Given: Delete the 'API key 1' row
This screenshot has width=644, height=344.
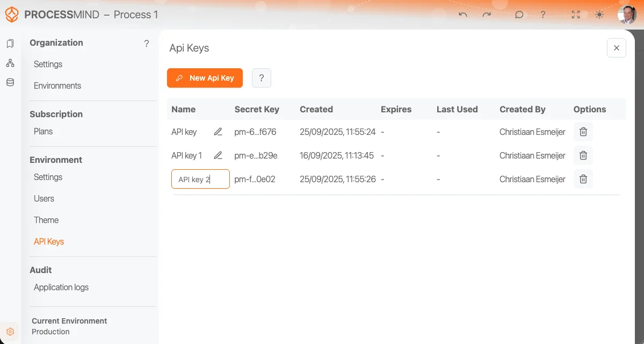Looking at the screenshot, I should pos(583,156).
